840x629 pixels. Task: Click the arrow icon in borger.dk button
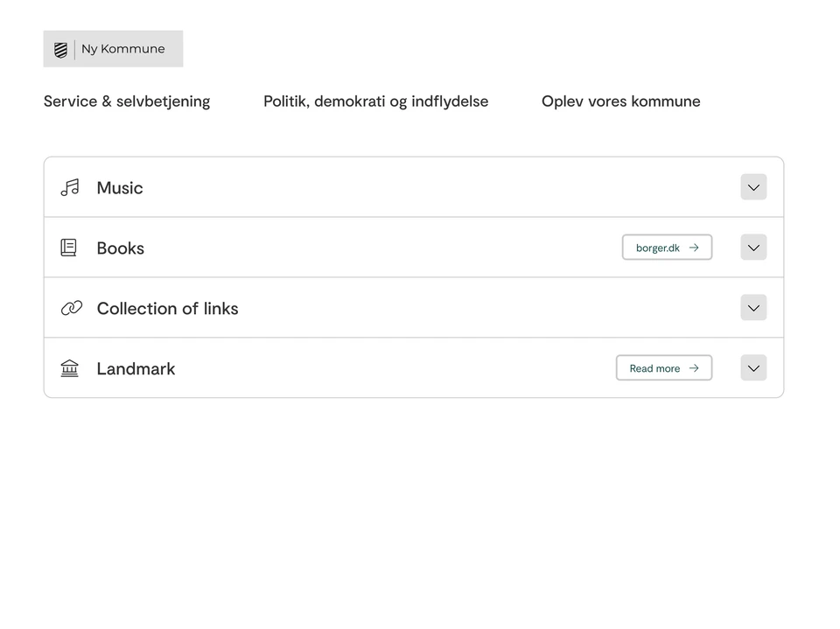694,248
